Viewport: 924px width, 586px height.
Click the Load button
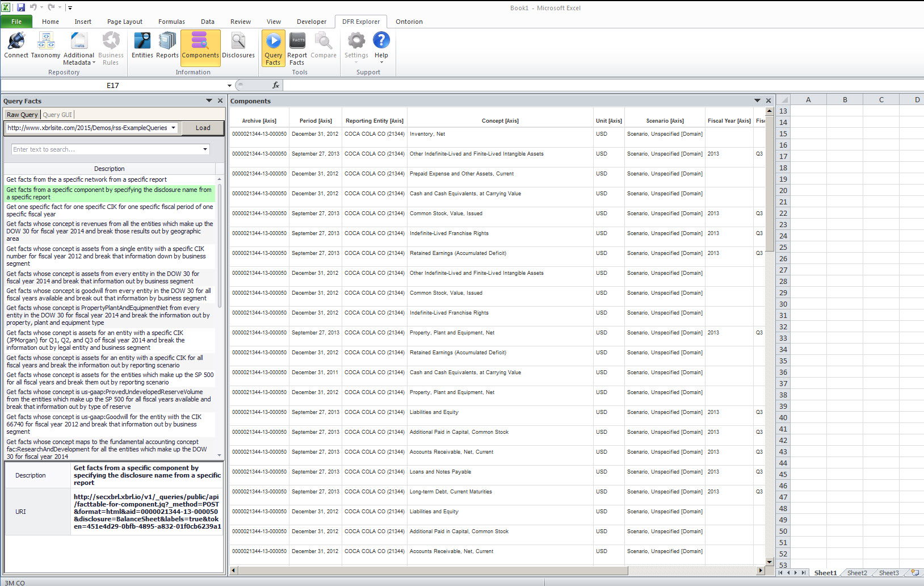pyautogui.click(x=203, y=128)
